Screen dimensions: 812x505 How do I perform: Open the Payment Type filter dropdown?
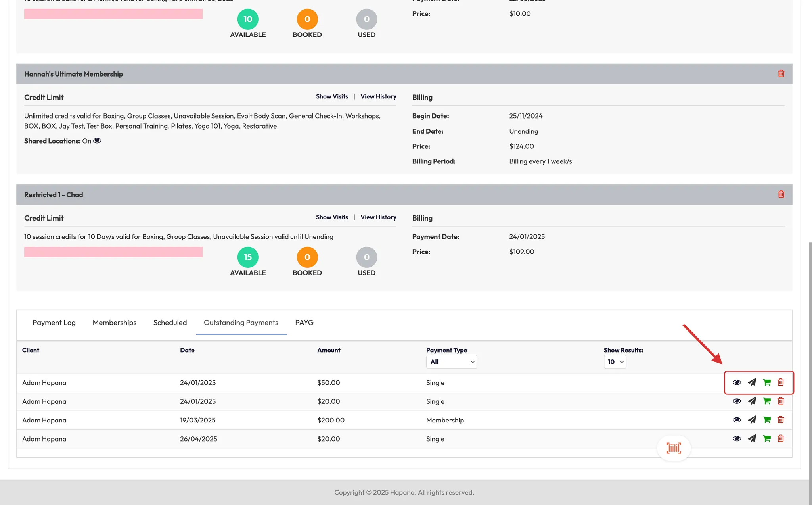pos(452,362)
